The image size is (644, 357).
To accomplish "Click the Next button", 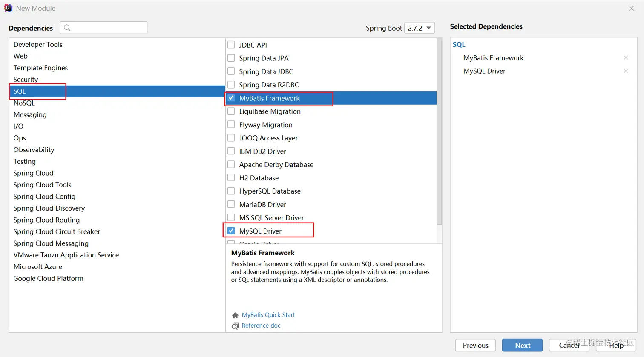I will click(x=522, y=345).
